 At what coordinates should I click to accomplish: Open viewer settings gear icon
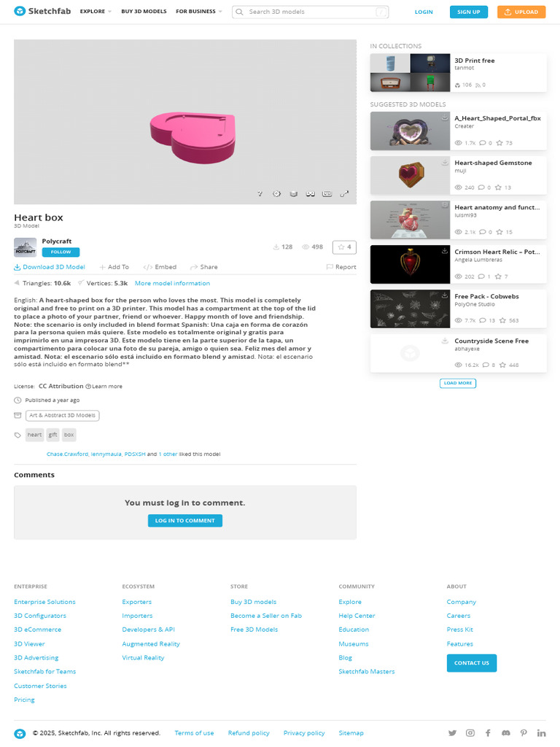(x=276, y=194)
